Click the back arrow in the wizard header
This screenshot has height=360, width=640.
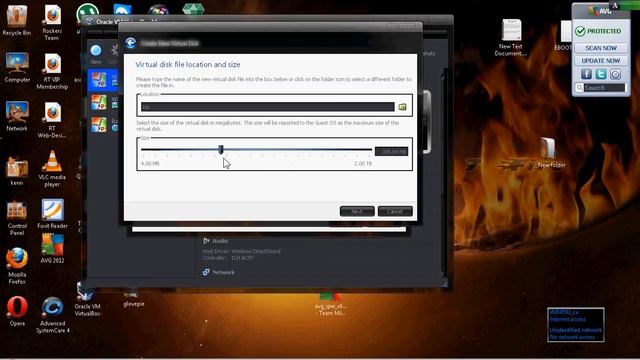(131, 43)
